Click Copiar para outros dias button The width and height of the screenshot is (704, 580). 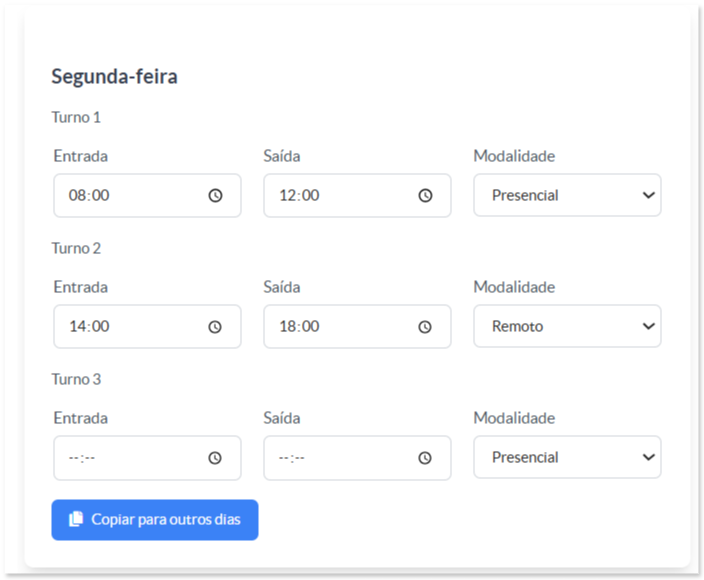(x=155, y=520)
